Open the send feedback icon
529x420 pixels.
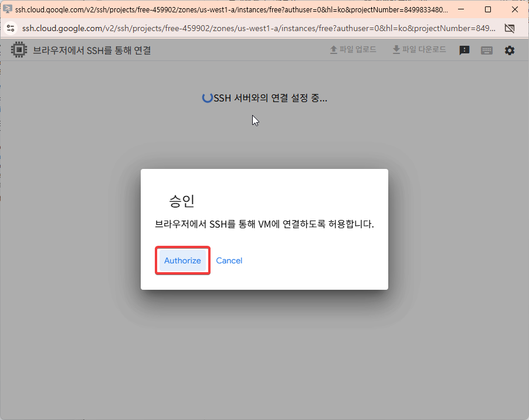coord(464,50)
